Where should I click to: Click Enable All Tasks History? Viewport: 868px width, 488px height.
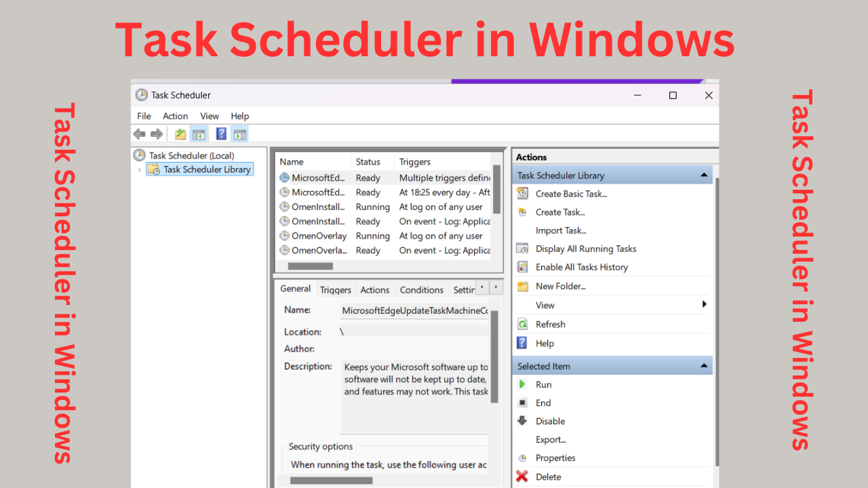pos(581,267)
